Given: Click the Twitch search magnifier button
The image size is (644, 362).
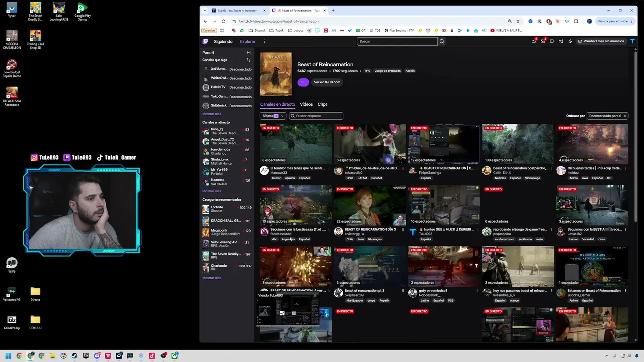Looking at the screenshot, I should click(442, 41).
